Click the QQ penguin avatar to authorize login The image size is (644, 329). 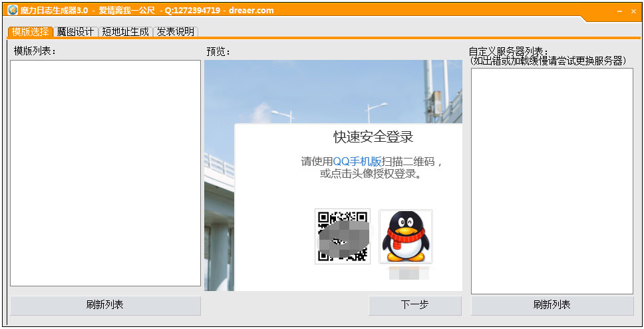tap(406, 236)
